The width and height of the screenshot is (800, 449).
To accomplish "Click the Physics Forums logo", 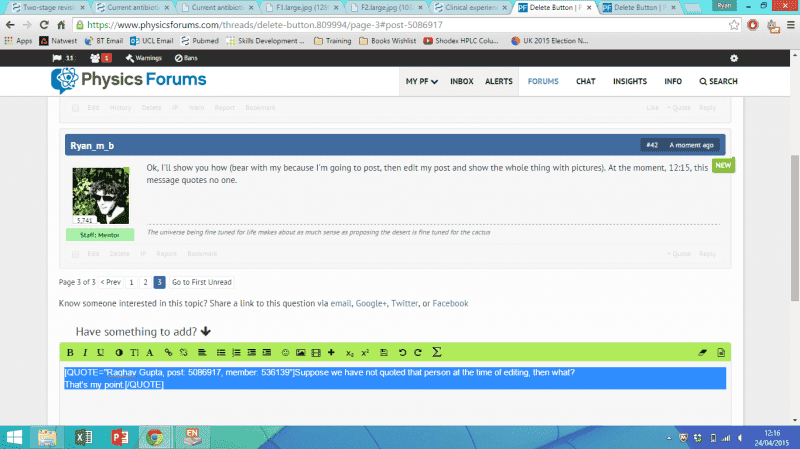I will (129, 80).
